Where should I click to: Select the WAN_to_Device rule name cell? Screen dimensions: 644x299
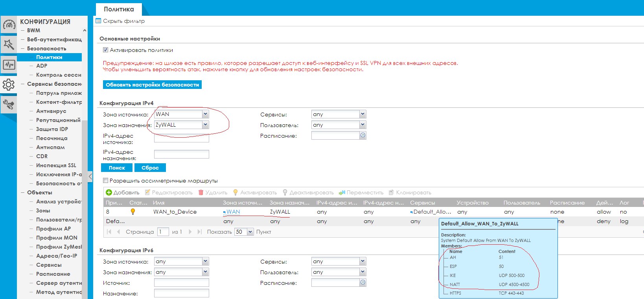coord(175,212)
